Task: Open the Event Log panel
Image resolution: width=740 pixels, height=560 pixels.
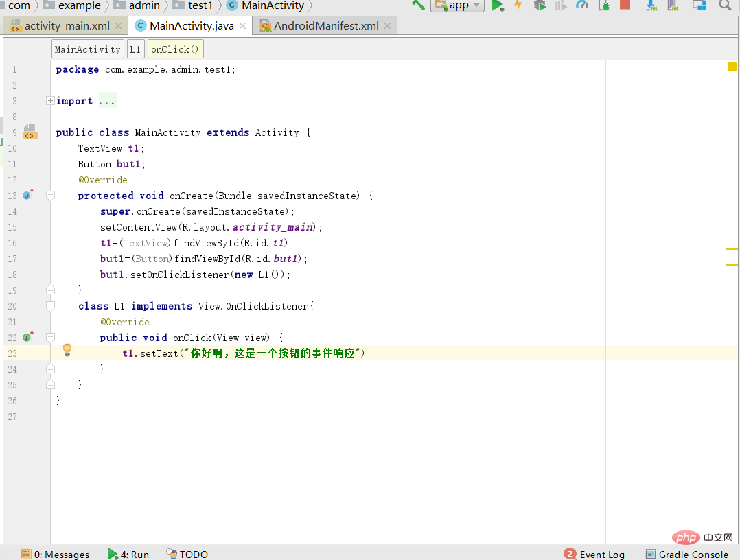Action: click(x=601, y=554)
